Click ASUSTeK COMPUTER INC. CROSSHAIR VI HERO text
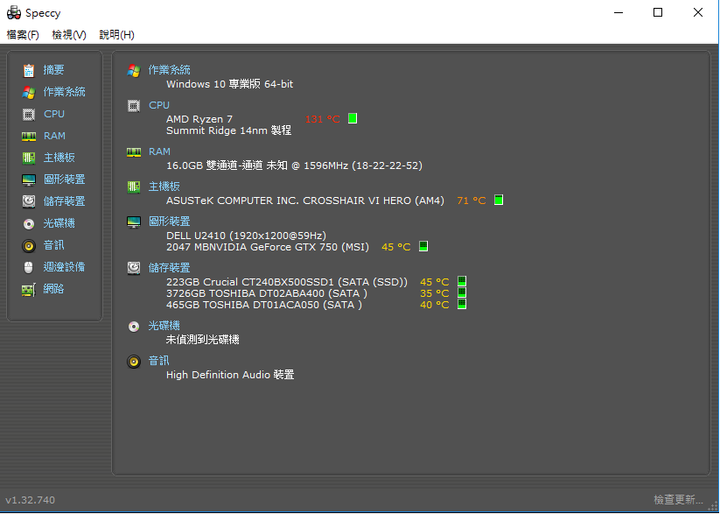The height and width of the screenshot is (514, 720). click(x=305, y=201)
